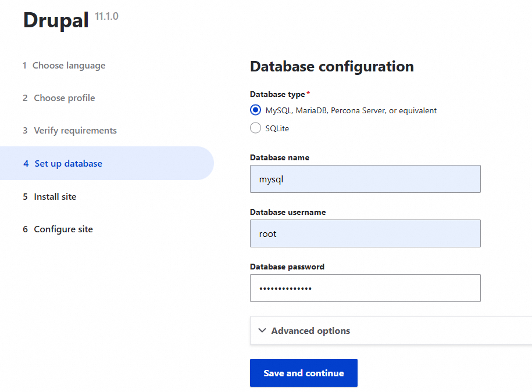532x392 pixels.
Task: Click the Database name field label
Action: tap(280, 157)
